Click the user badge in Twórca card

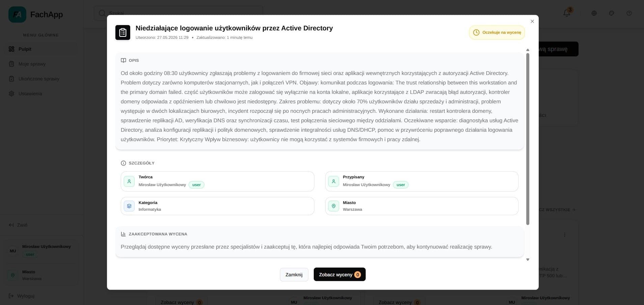(x=196, y=185)
